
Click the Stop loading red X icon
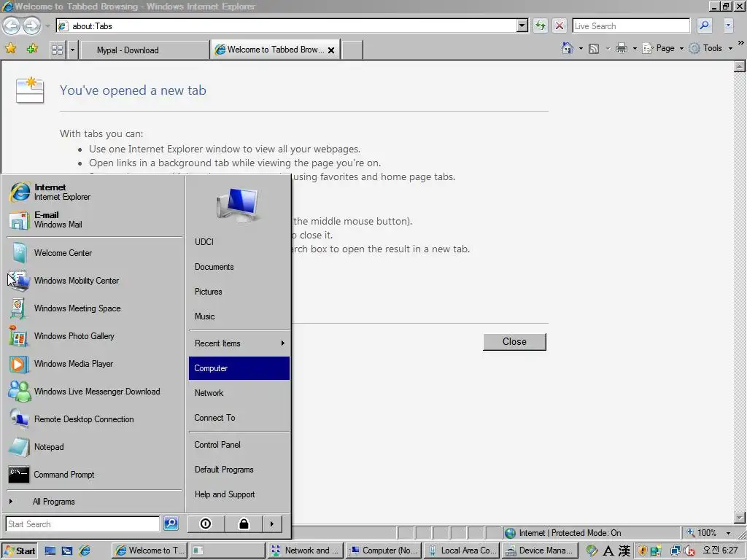tap(560, 26)
